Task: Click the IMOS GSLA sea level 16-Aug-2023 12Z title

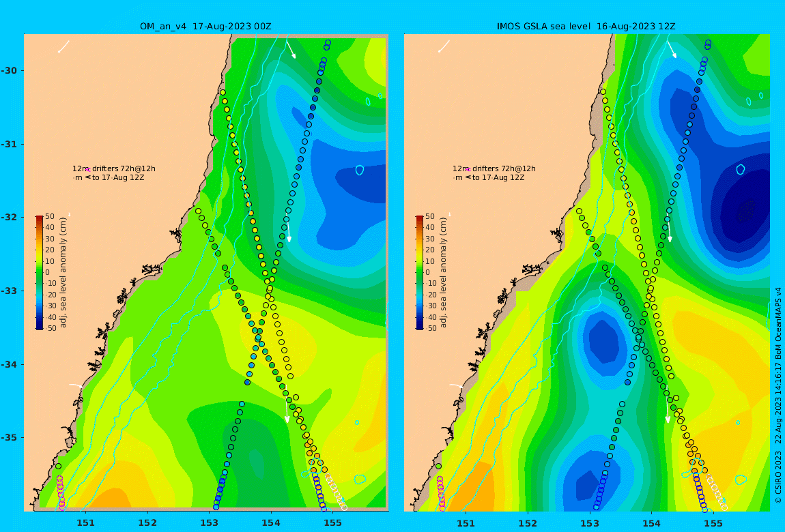Action: coord(586,27)
